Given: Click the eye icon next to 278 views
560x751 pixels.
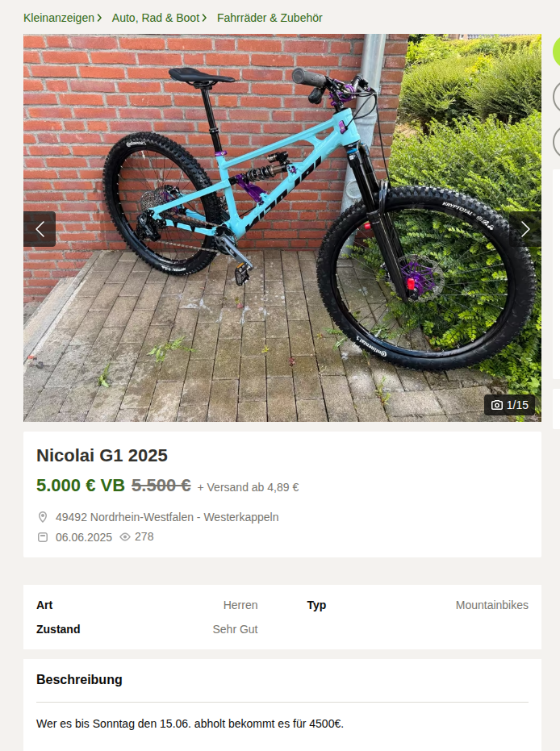Looking at the screenshot, I should (125, 537).
